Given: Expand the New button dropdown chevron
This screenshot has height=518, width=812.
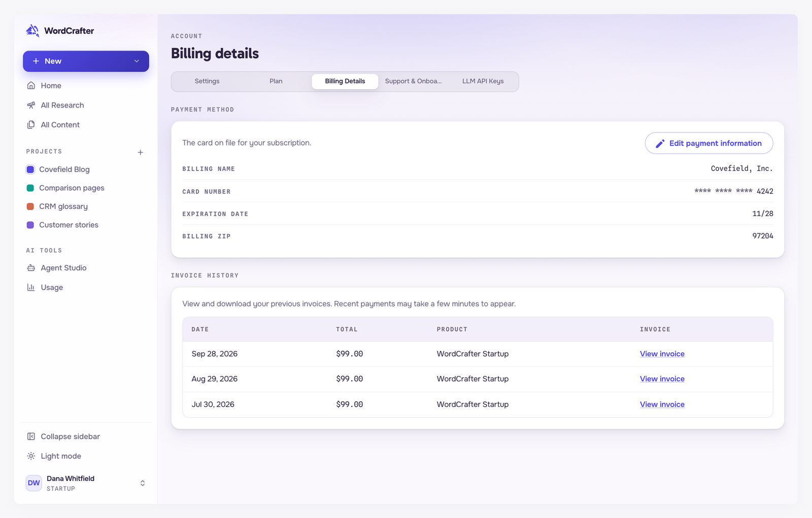Looking at the screenshot, I should pyautogui.click(x=137, y=61).
